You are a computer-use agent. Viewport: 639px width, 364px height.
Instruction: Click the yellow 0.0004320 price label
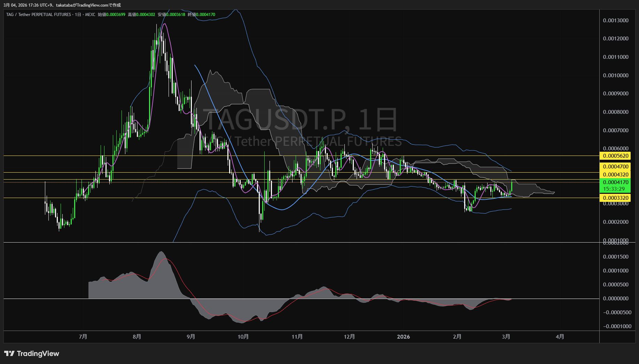pyautogui.click(x=615, y=175)
